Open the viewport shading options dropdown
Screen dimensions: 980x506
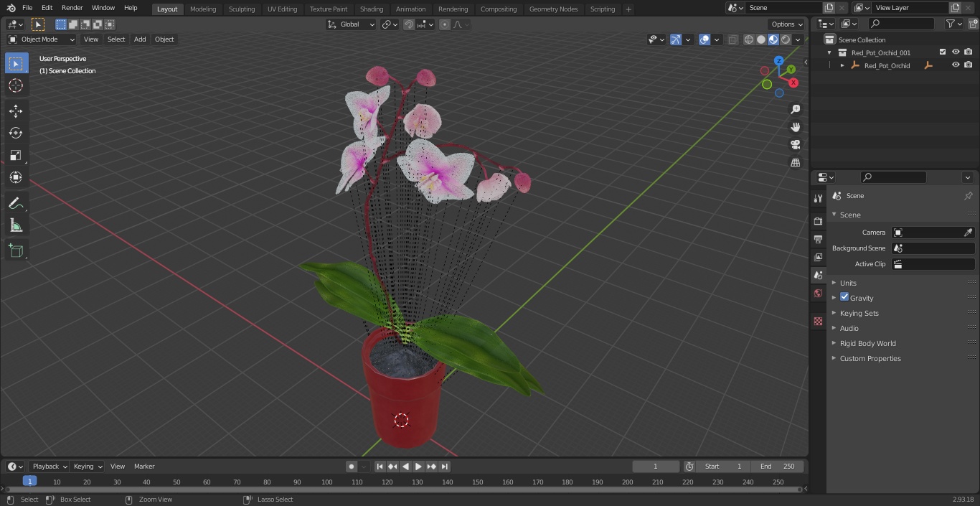coord(798,39)
